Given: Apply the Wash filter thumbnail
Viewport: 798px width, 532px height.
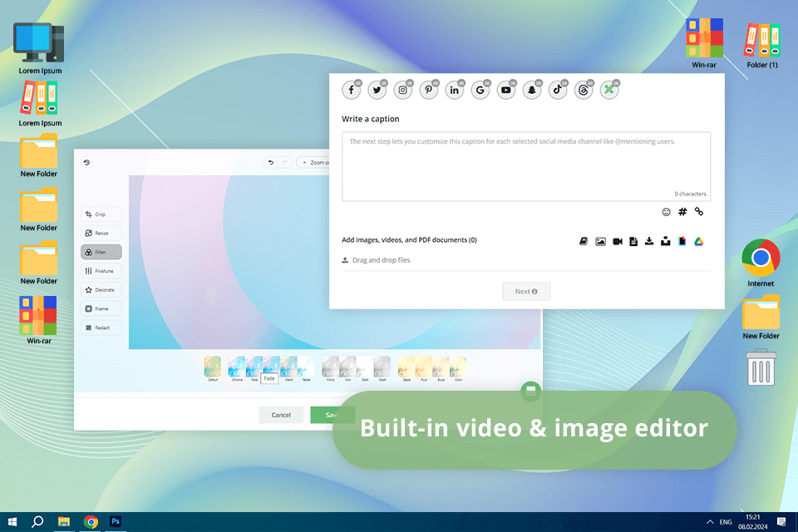Looking at the screenshot, I should point(382,368).
